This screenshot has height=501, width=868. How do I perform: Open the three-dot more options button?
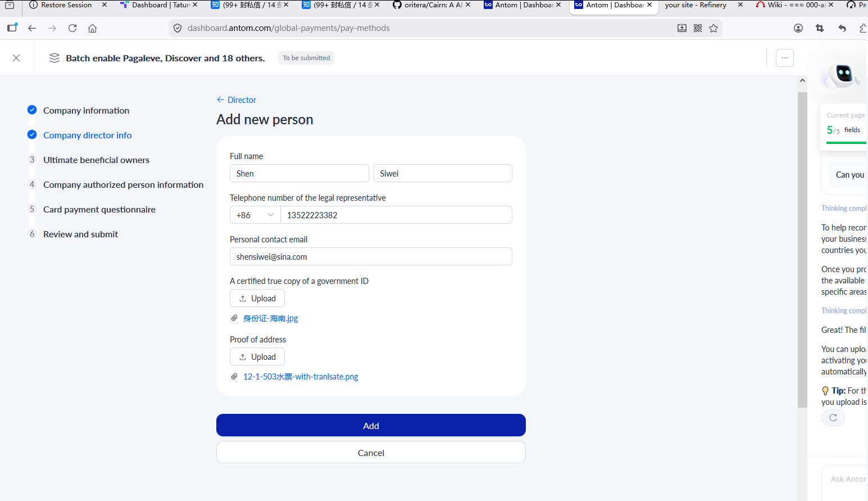tap(785, 58)
